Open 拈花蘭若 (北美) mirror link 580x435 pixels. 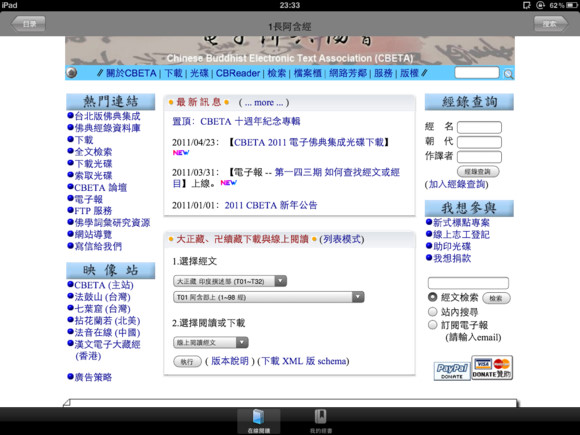107,321
